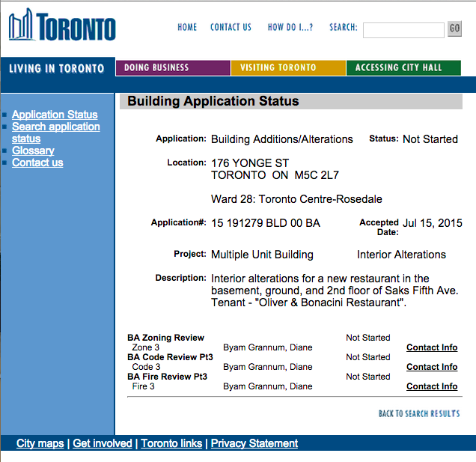Click Building Additions/Alterations application type
This screenshot has height=462, width=476.
(281, 139)
